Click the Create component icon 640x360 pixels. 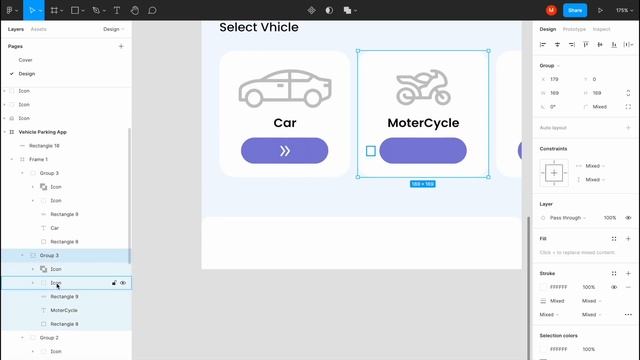pos(311,10)
